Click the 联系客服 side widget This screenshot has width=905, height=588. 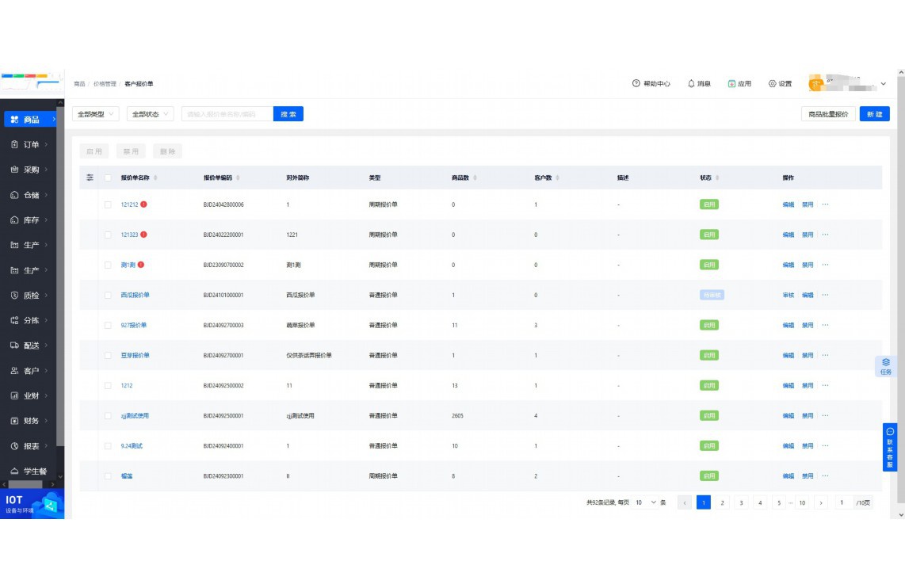coord(890,447)
